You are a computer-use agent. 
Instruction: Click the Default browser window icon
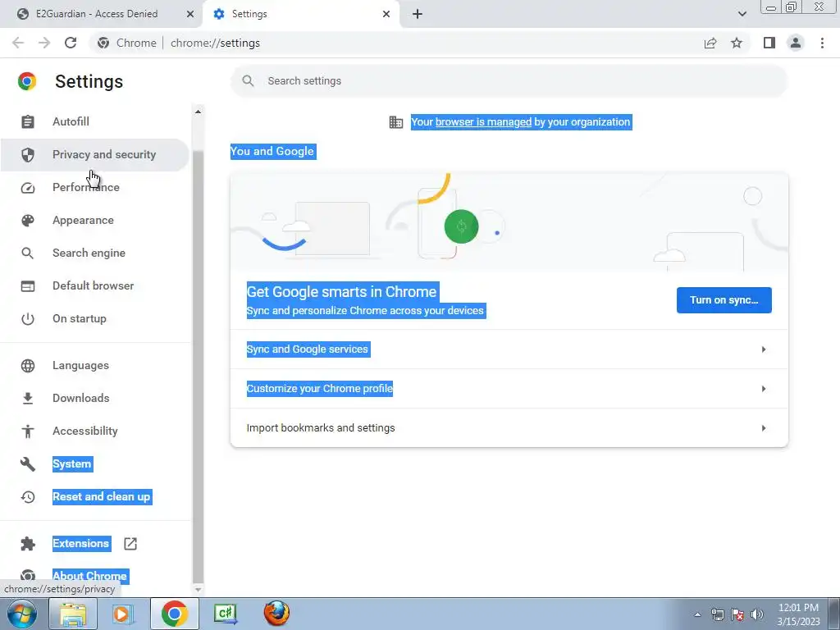27,286
